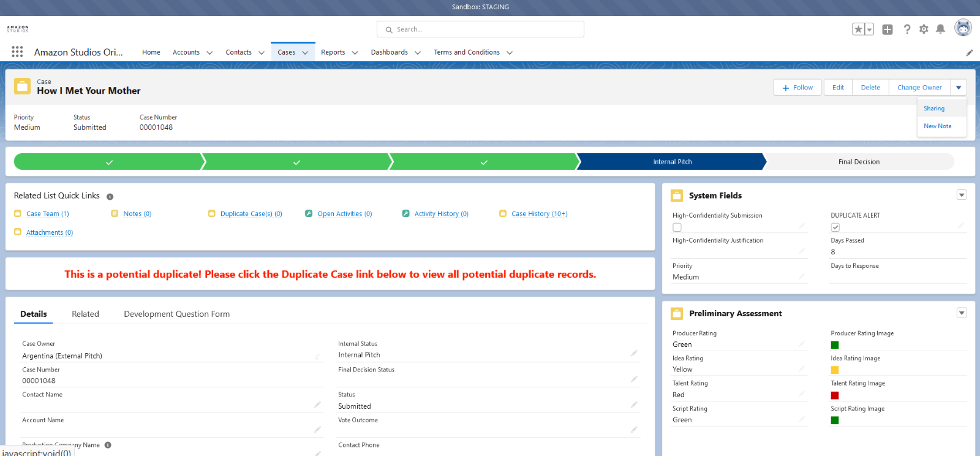Viewport: 980px width, 456px height.
Task: Open the user profile avatar
Action: [963, 28]
